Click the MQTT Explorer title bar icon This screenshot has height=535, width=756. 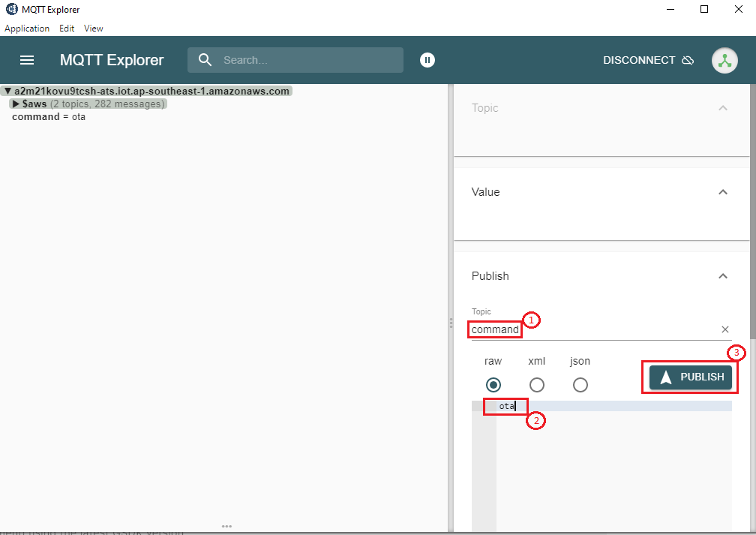coord(11,9)
